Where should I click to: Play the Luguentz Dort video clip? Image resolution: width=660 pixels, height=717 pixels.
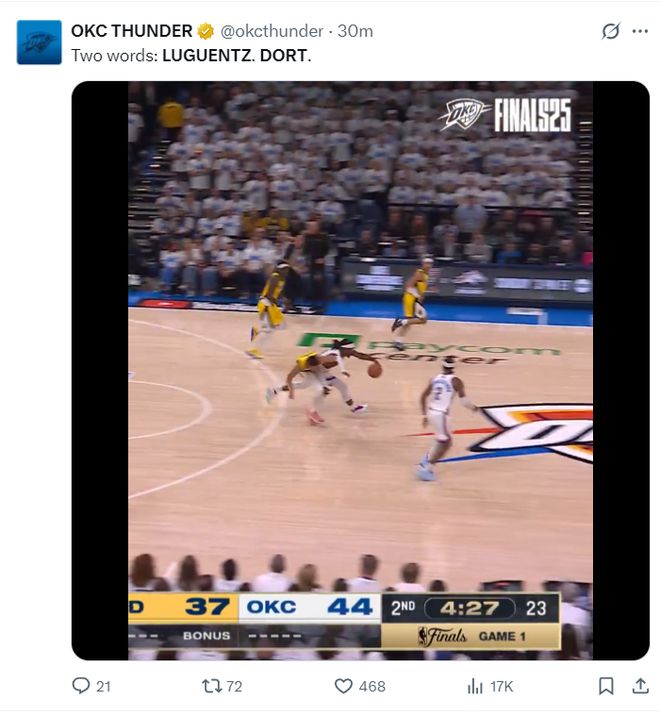(360, 370)
